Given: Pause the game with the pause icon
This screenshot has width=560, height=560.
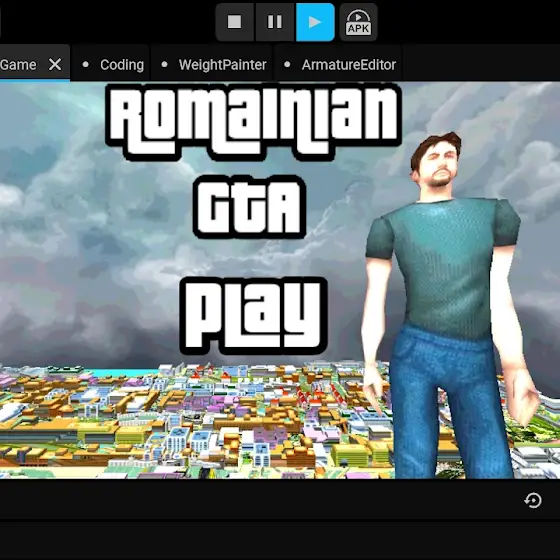Looking at the screenshot, I should coord(275,22).
